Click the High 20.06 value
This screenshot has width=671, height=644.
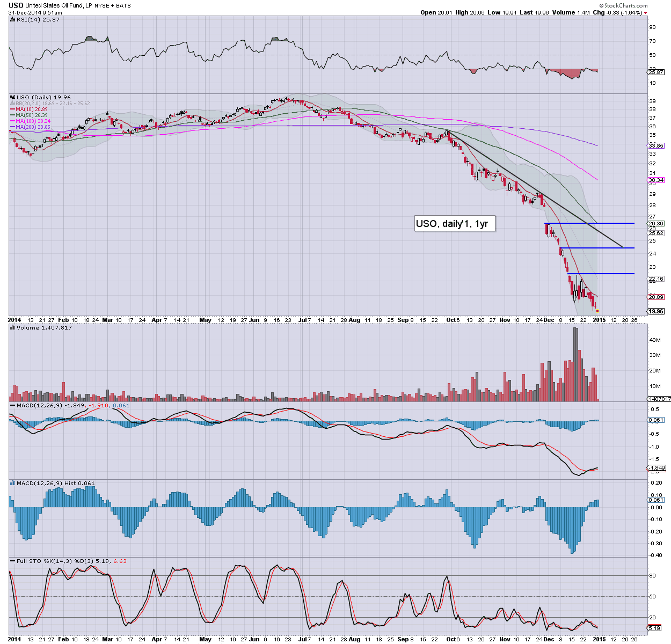pos(469,12)
